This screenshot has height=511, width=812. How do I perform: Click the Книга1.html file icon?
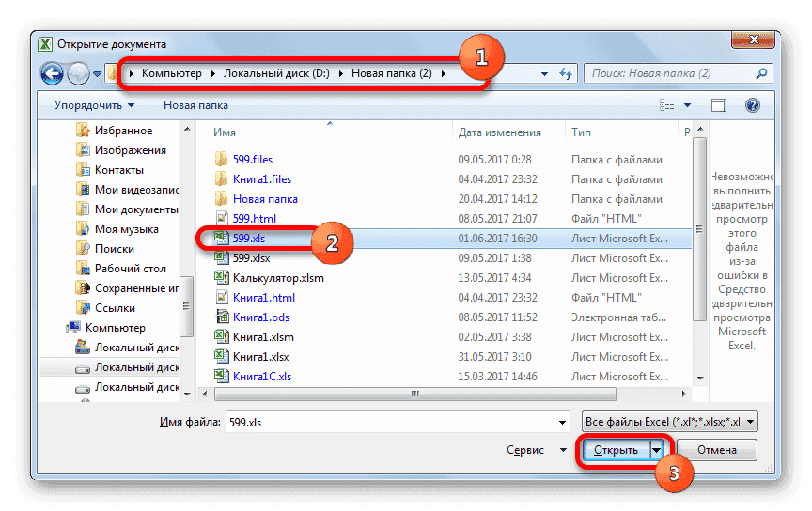pos(221,297)
